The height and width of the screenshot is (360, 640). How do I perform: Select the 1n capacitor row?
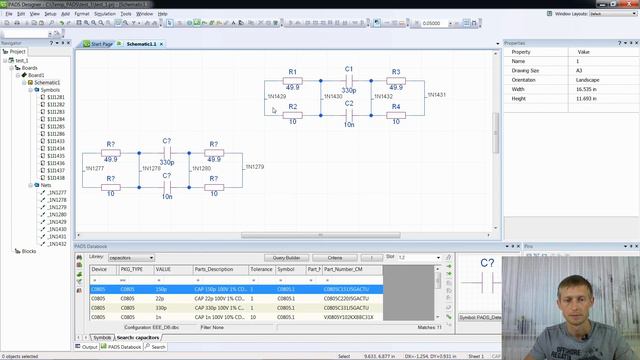(x=236, y=317)
